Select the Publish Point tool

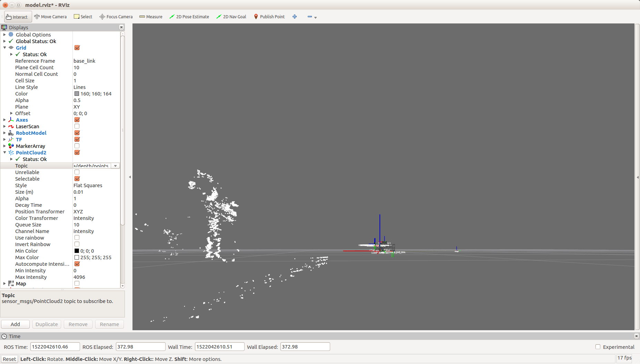(269, 17)
